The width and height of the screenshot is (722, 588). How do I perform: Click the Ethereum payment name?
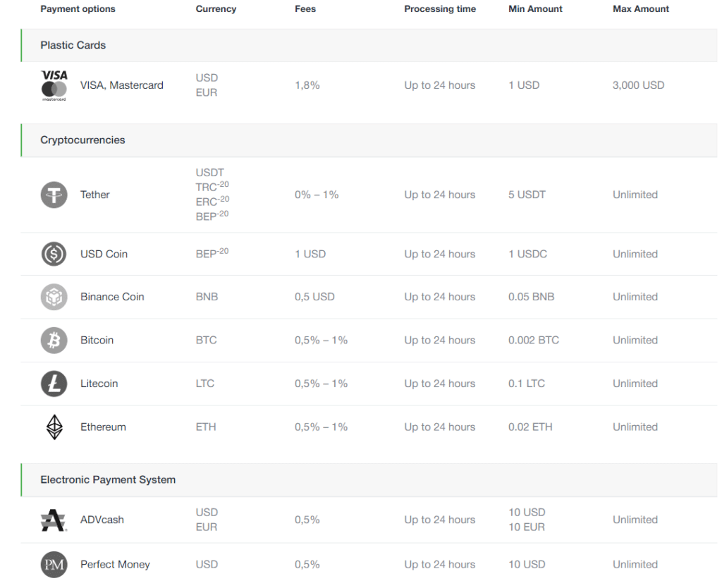coord(103,427)
